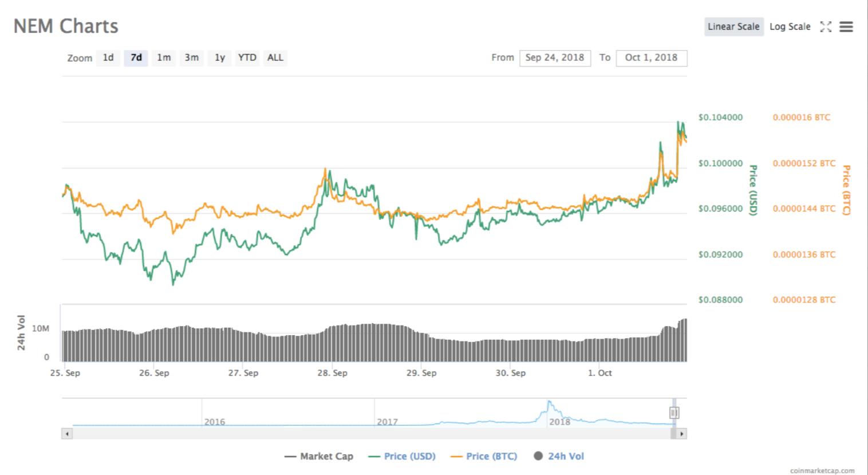Click navigator scroll right arrow

pos(681,434)
